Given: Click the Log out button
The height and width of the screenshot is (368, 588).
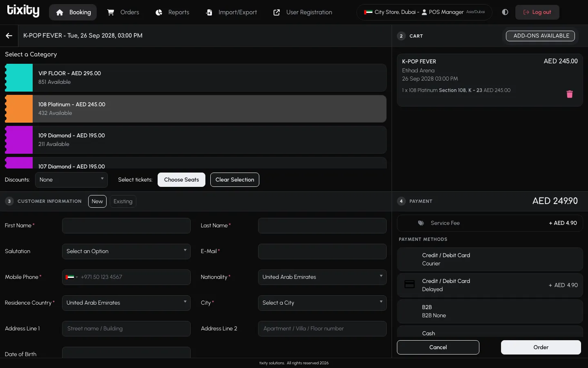Looking at the screenshot, I should (537, 12).
